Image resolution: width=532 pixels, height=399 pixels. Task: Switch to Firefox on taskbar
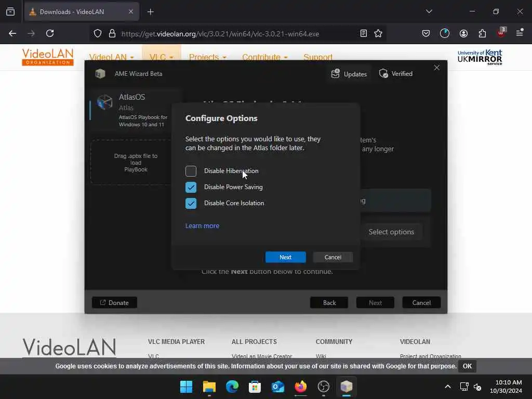click(301, 387)
